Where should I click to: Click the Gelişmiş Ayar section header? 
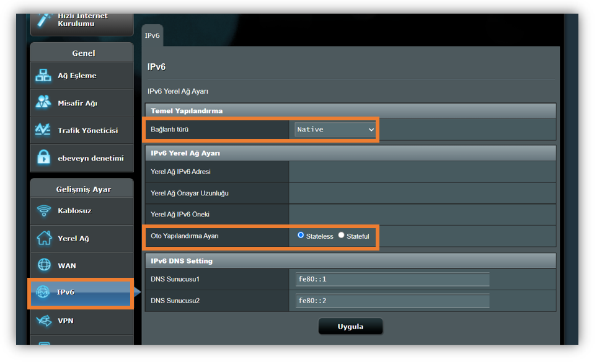point(83,189)
